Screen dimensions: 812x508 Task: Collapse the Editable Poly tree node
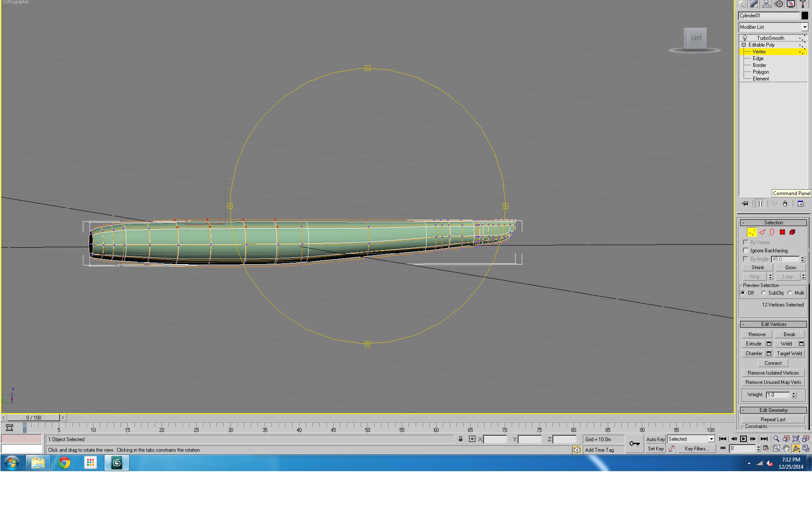pyautogui.click(x=743, y=45)
